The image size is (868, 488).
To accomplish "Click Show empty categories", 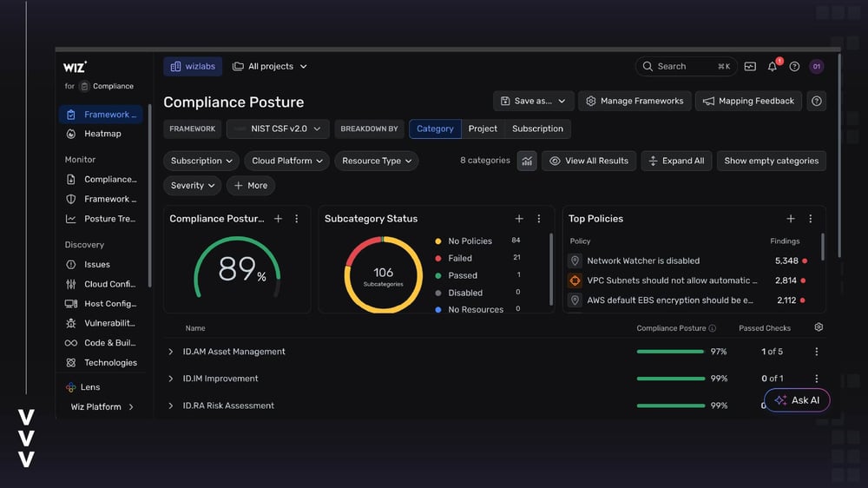I will 771,161.
